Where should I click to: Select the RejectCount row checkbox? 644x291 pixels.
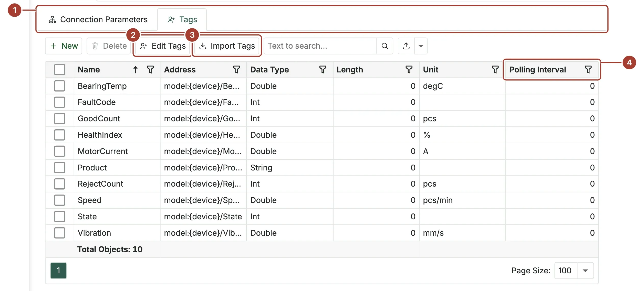[60, 184]
